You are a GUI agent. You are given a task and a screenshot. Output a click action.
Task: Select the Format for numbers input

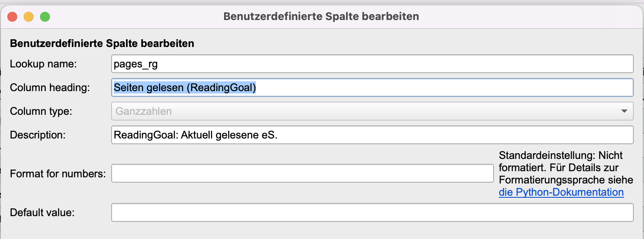302,174
